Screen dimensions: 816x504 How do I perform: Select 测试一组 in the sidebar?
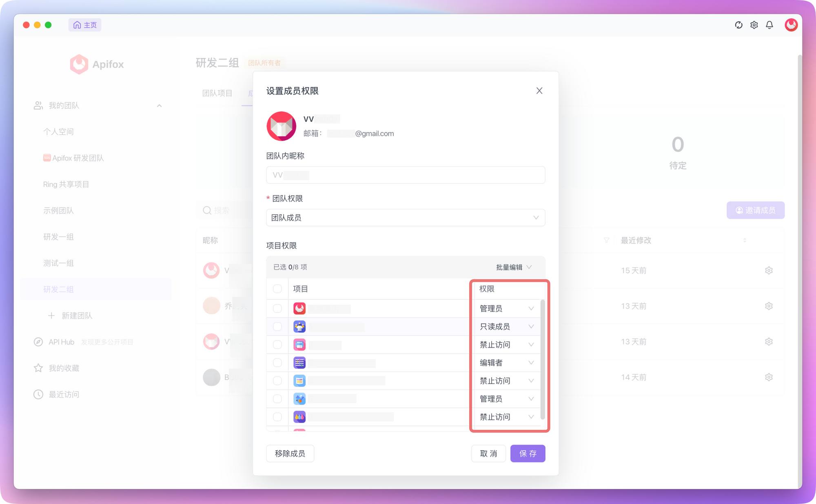coord(58,263)
